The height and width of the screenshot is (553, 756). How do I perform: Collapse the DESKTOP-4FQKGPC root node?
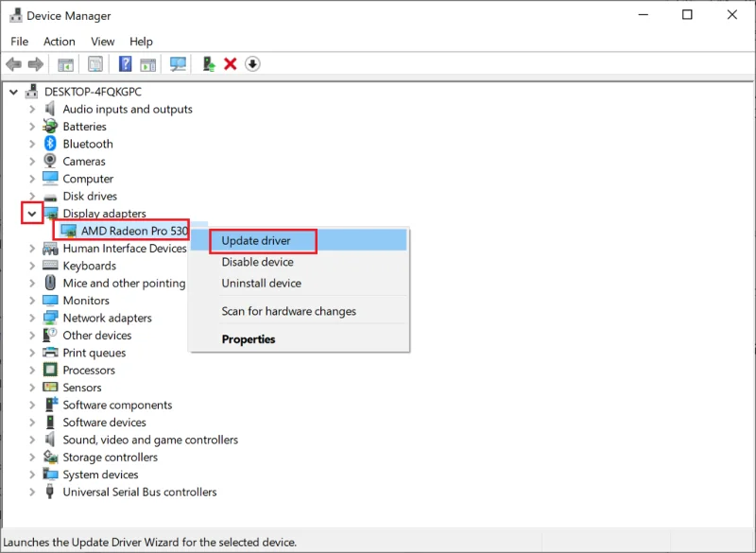[x=13, y=92]
